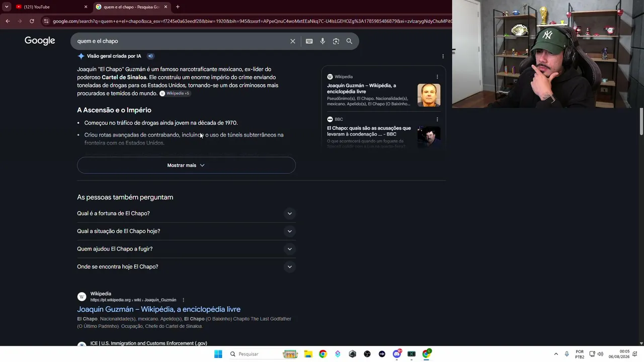View site information icon in address bar
644x362 pixels.
(46, 21)
